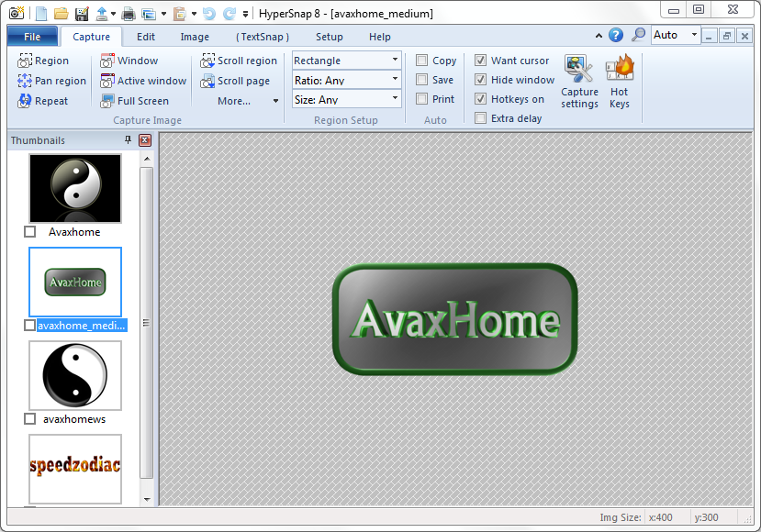Viewport: 761px width, 532px height.
Task: Expand the clipboard paste dropdown arrow
Action: pos(194,14)
